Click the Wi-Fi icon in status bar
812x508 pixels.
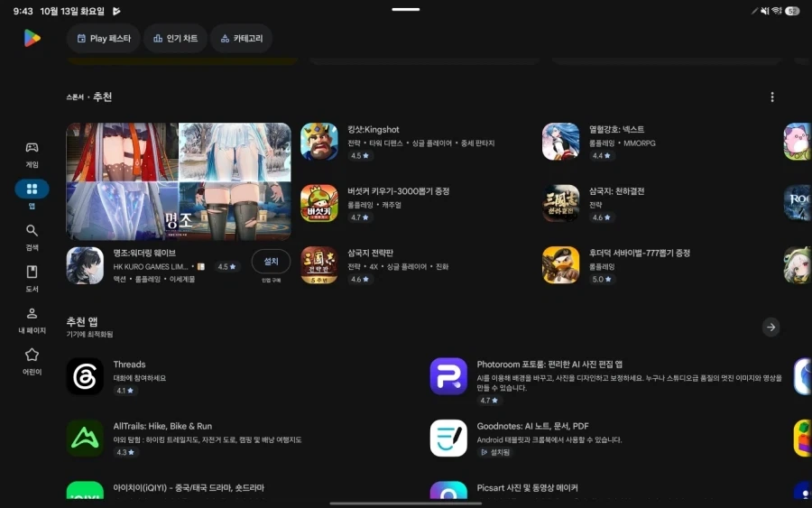click(776, 11)
